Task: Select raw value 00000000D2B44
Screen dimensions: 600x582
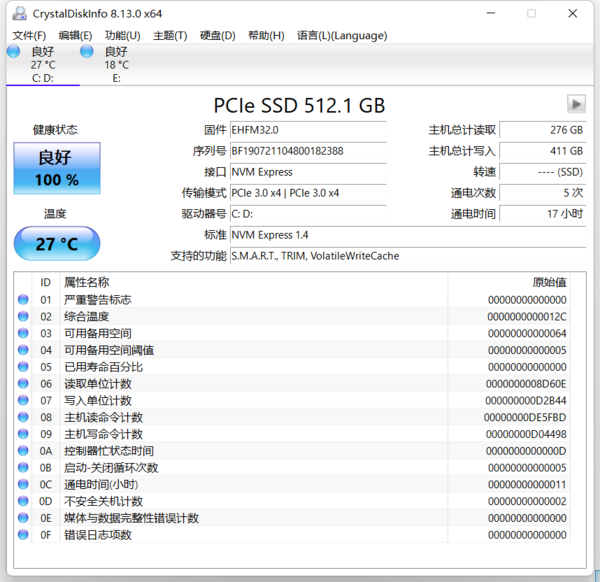Action: pyautogui.click(x=526, y=401)
